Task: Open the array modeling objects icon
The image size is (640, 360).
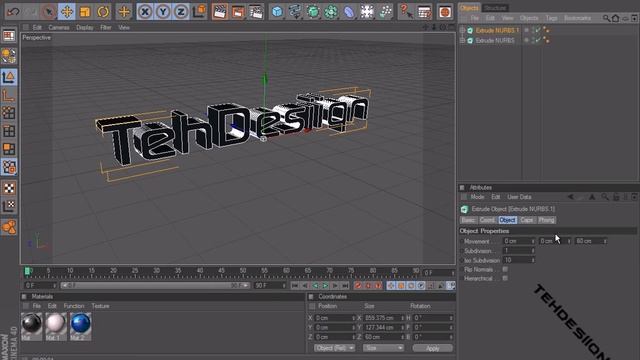Action: (331, 12)
